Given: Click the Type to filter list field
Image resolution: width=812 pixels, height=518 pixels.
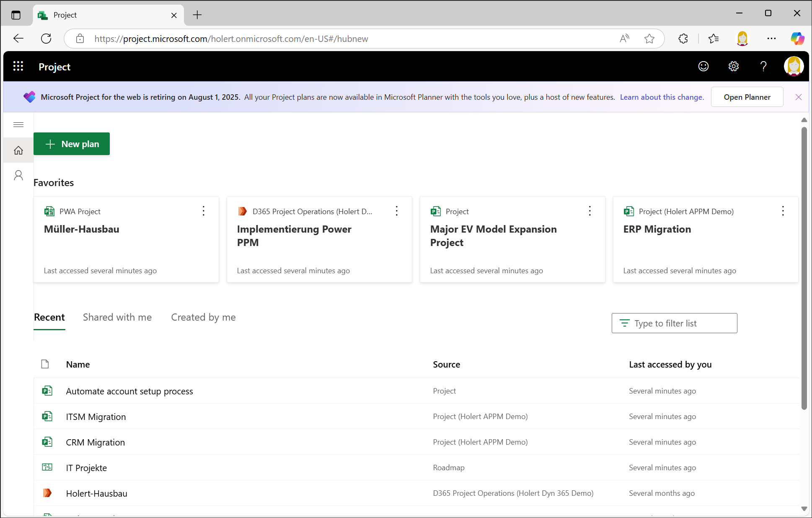Looking at the screenshot, I should [x=674, y=323].
